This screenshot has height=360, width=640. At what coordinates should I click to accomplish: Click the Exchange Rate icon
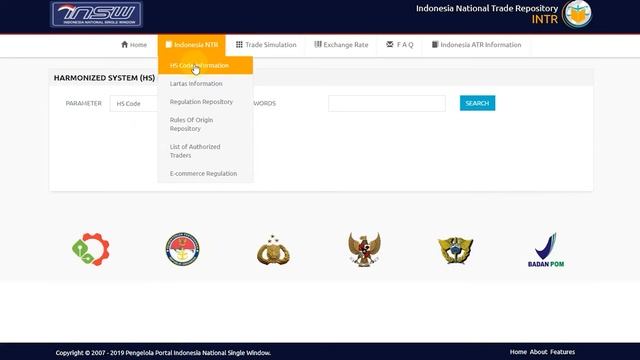tap(318, 44)
